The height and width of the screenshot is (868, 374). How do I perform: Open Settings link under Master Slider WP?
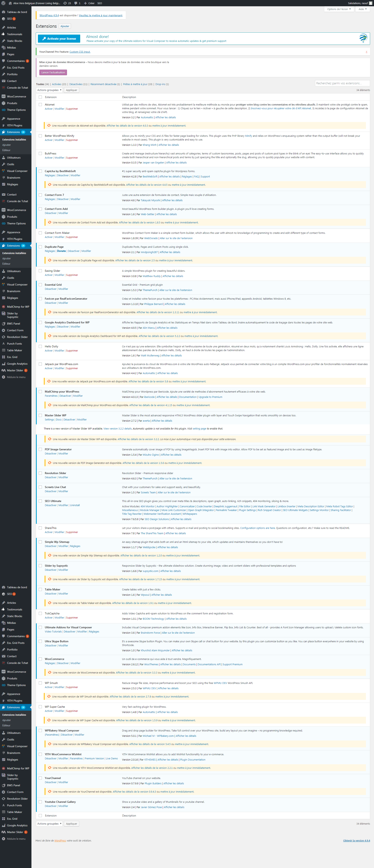pos(49,420)
